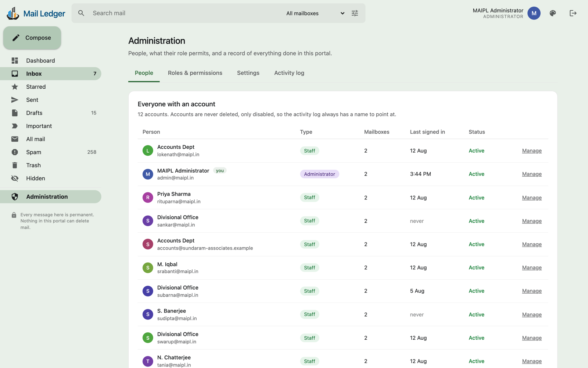
Task: Click the Administrator type badge
Action: click(319, 174)
